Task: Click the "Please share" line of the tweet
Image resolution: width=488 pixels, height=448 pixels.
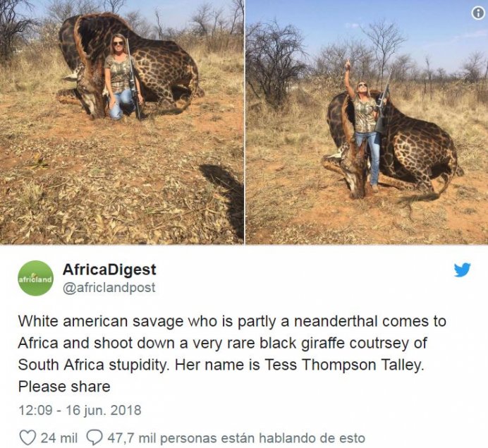Action: (x=64, y=387)
